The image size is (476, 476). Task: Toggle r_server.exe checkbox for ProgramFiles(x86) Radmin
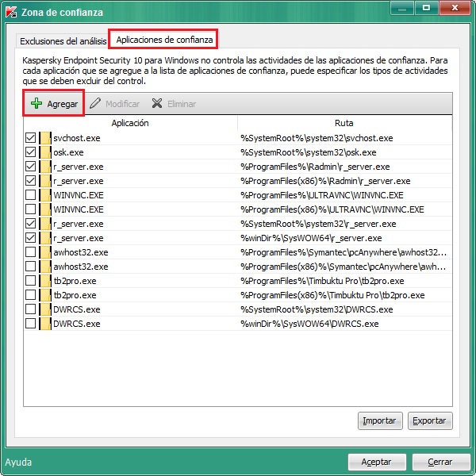(31, 181)
